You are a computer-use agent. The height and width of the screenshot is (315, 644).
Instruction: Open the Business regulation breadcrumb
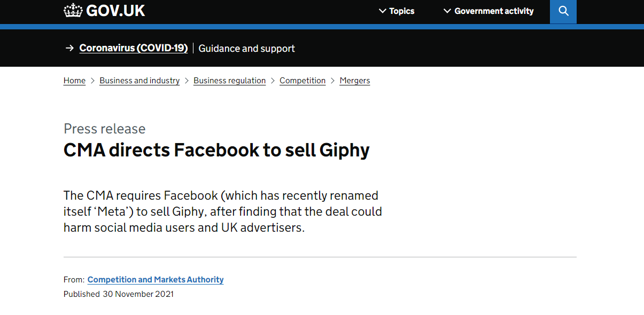pos(229,81)
